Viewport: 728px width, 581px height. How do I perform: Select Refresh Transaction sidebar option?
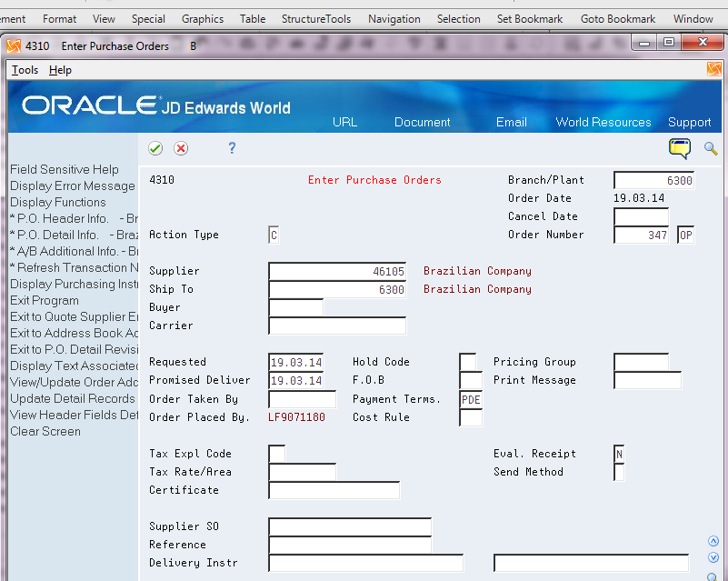pyautogui.click(x=74, y=268)
